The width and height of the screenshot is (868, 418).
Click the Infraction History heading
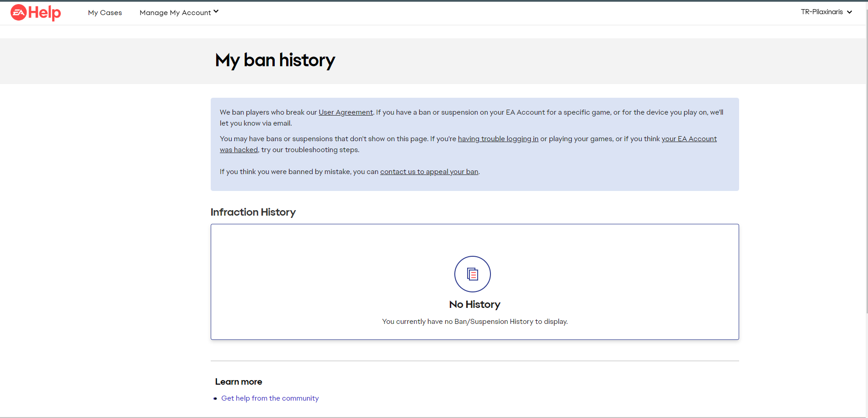click(x=253, y=212)
